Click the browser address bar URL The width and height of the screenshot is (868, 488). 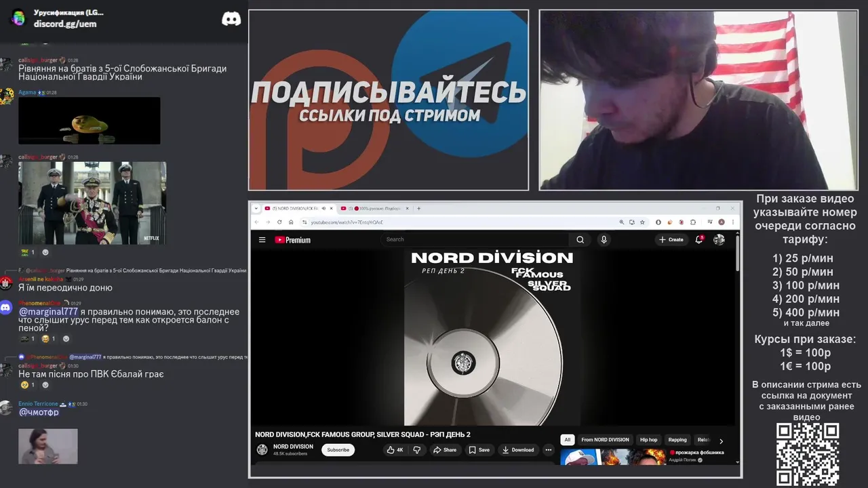347,222
